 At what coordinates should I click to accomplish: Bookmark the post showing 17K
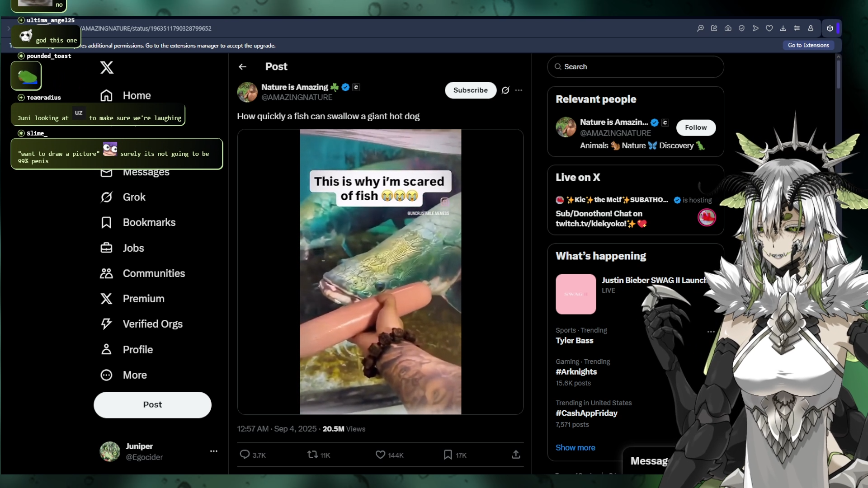pyautogui.click(x=448, y=455)
